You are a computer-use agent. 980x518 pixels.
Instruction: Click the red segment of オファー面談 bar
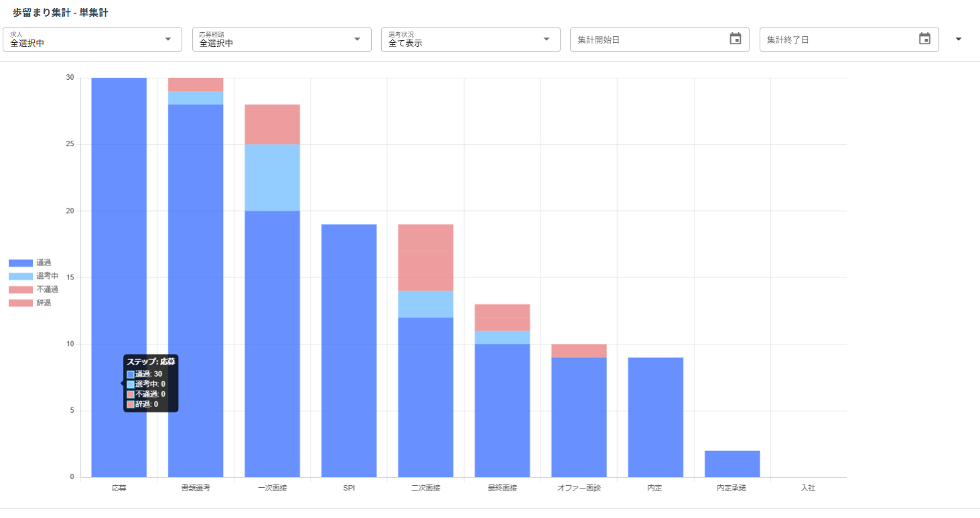click(x=579, y=351)
